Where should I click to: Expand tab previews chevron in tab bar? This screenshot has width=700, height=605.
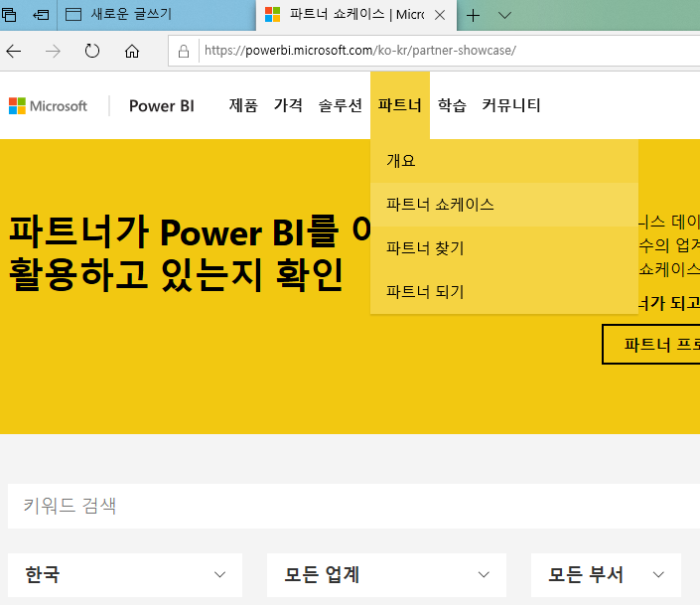click(504, 16)
